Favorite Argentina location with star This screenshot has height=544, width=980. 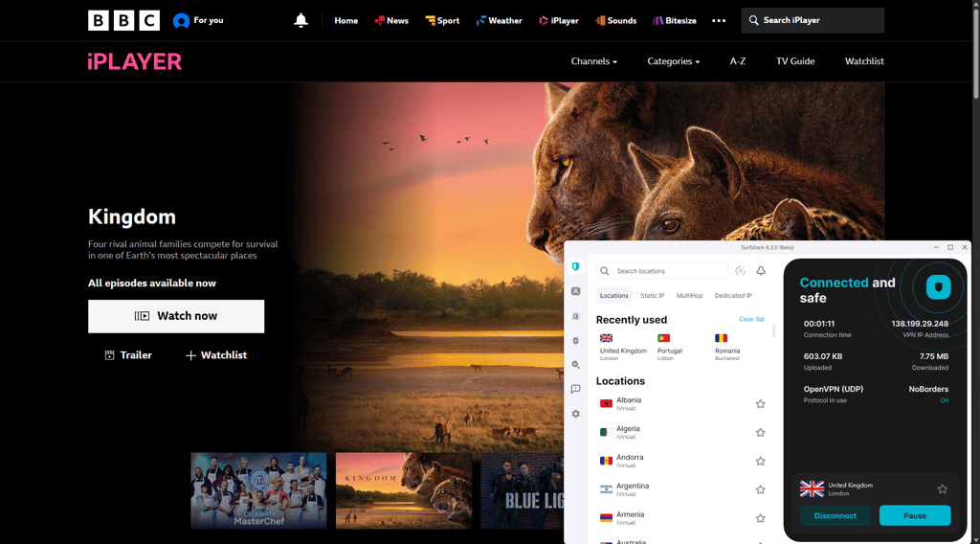click(760, 489)
